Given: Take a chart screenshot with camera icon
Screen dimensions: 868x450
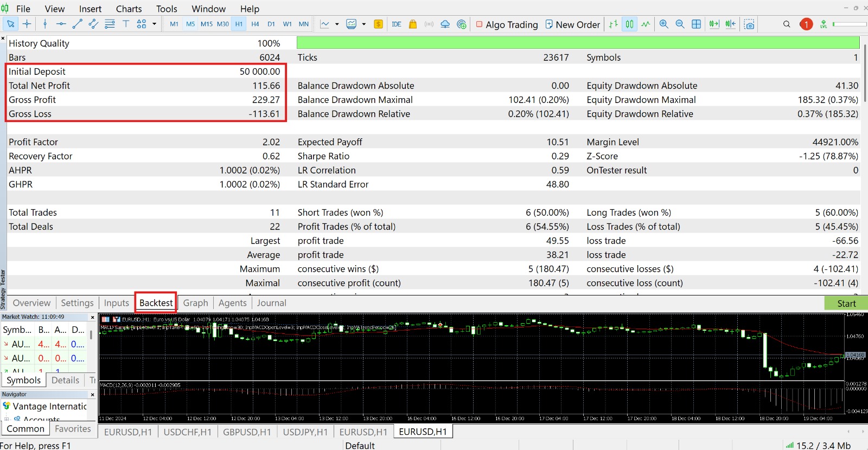Looking at the screenshot, I should 749,24.
